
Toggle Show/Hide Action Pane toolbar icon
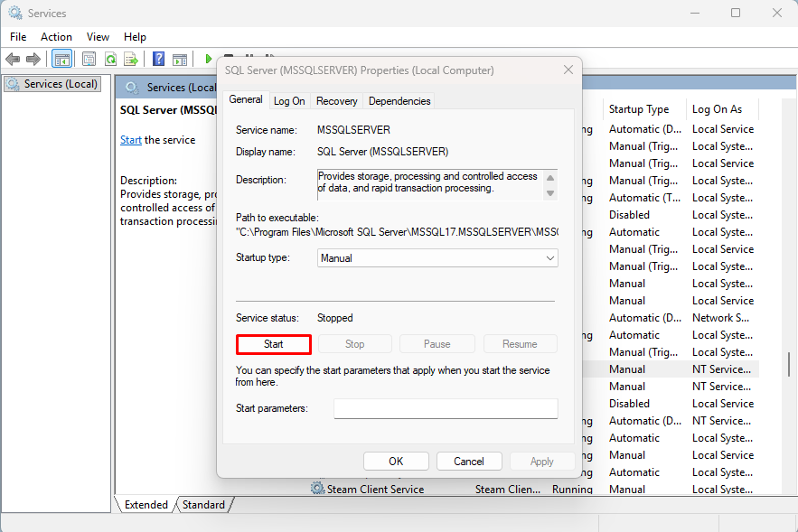(180, 59)
